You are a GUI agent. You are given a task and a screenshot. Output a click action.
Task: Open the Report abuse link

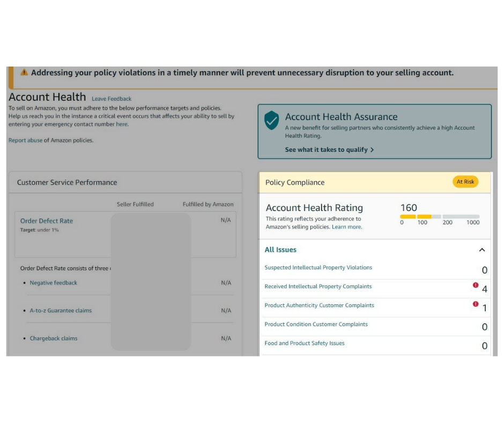[25, 141]
